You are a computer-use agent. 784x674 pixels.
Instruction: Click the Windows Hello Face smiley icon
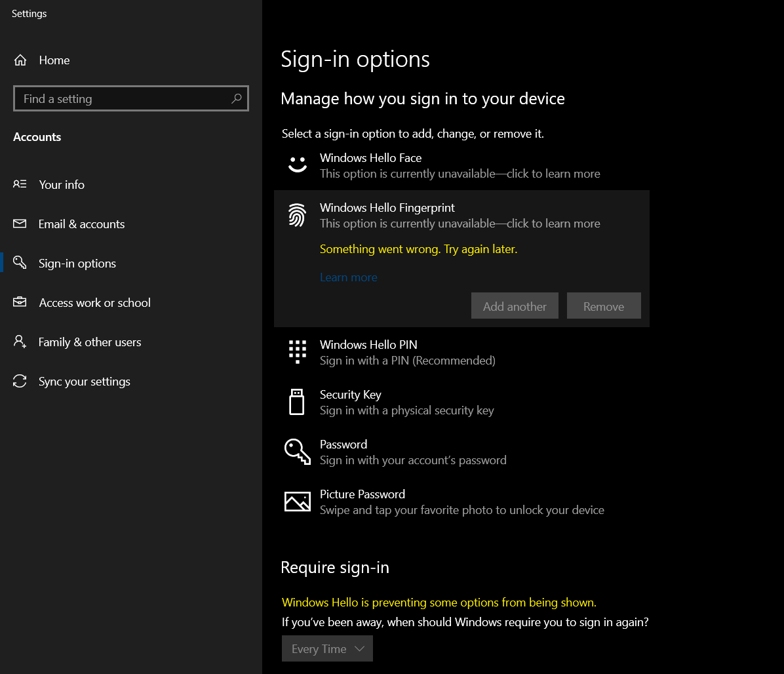pos(298,165)
